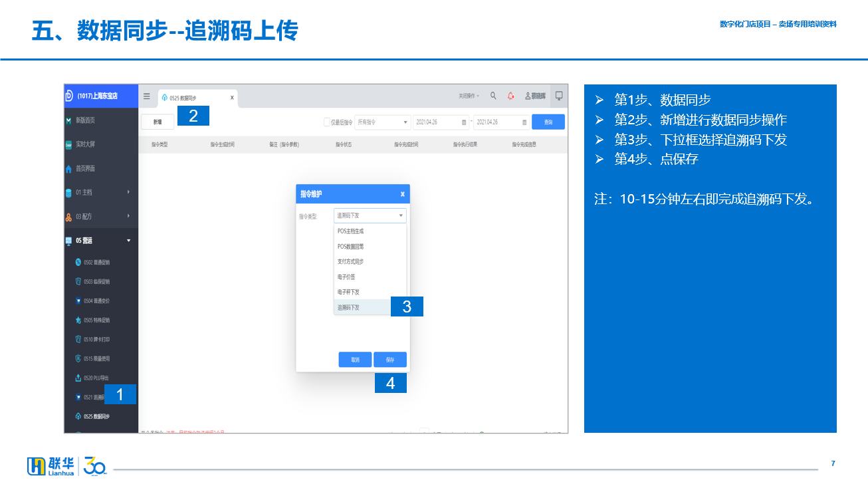The image size is (868, 488).
Task: Click the 指令类型 column header
Action: 160,144
